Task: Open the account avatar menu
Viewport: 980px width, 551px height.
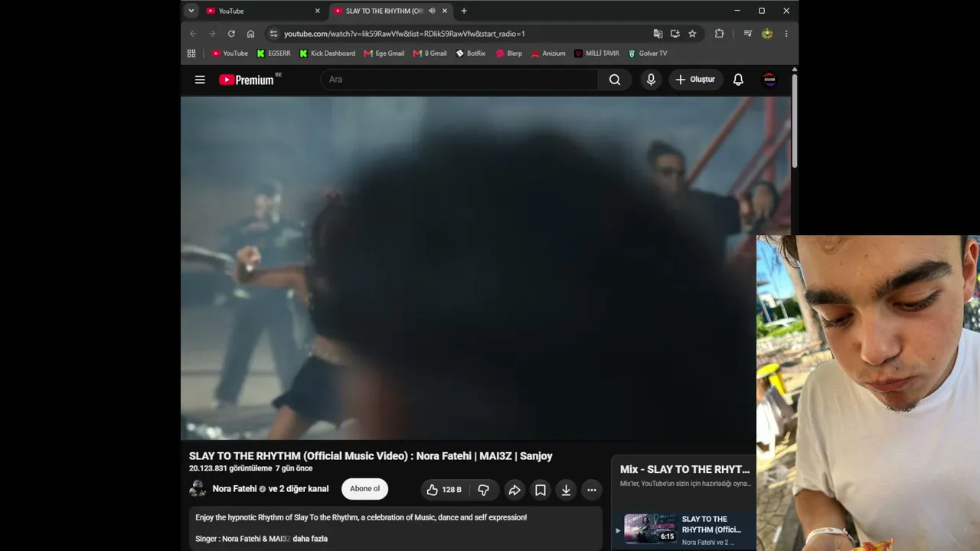Action: (769, 80)
